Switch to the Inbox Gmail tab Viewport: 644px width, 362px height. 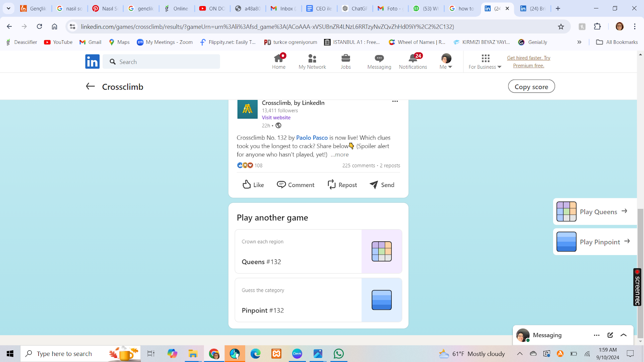point(284,8)
